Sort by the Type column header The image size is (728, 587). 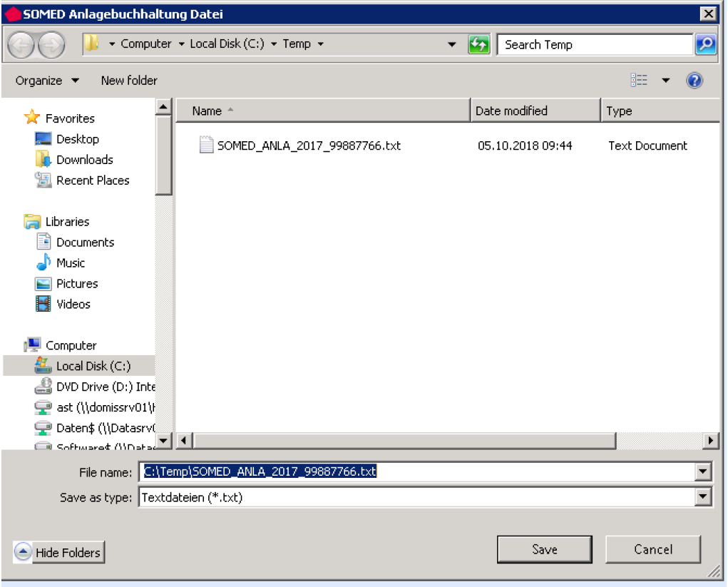pyautogui.click(x=660, y=111)
